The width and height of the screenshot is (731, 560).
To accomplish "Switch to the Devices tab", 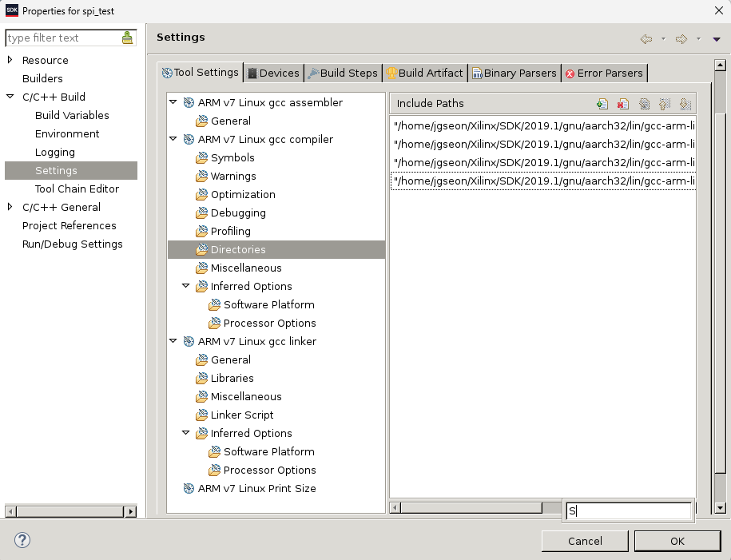I will [x=273, y=72].
